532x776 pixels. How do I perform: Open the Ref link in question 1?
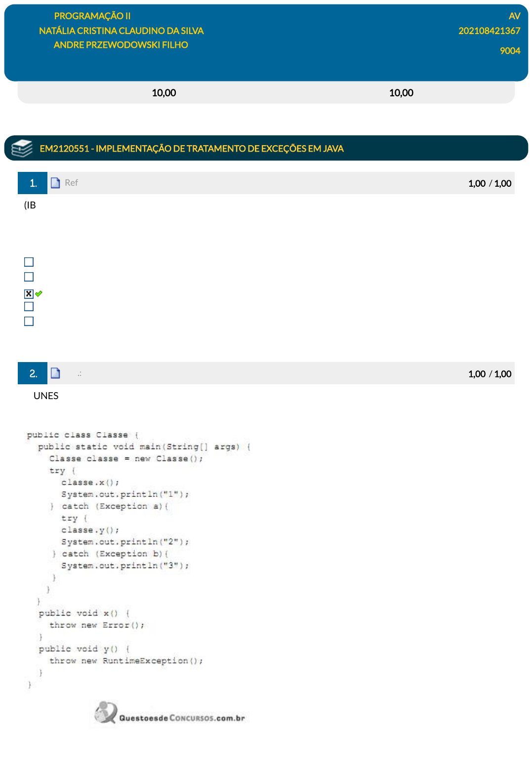(x=71, y=183)
